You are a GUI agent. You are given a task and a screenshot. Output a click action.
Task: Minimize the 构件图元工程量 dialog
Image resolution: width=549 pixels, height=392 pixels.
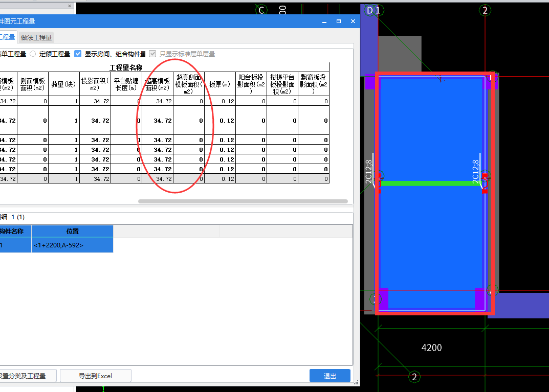[324, 21]
